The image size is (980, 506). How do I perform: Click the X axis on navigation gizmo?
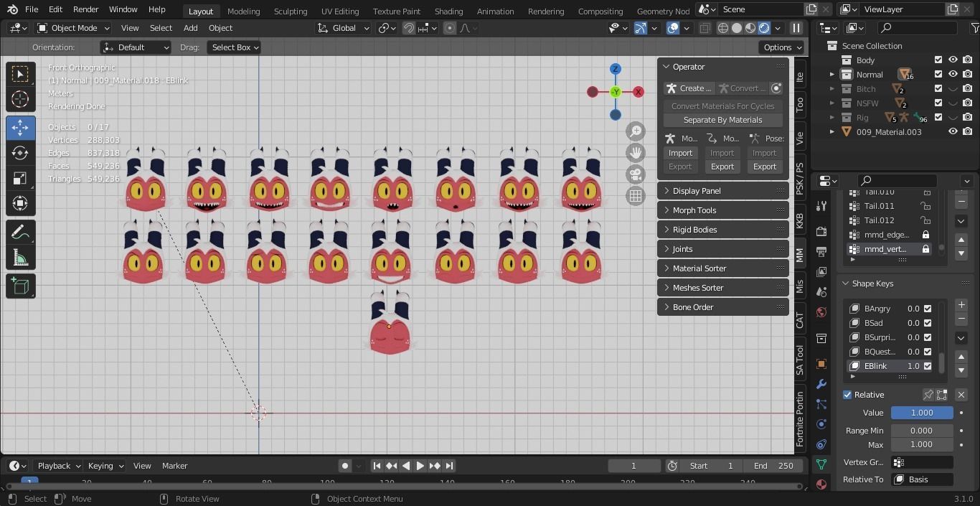(x=638, y=92)
